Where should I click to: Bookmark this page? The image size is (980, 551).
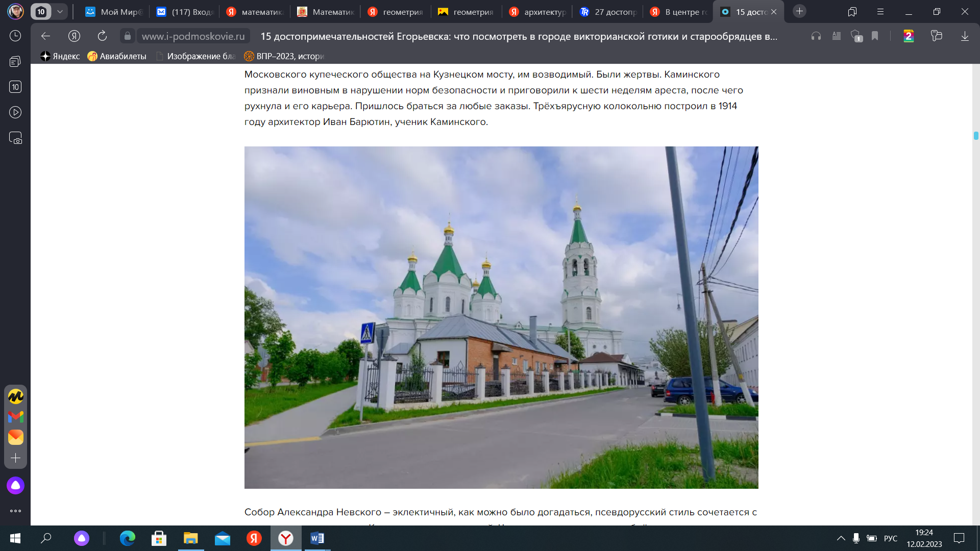coord(875,36)
